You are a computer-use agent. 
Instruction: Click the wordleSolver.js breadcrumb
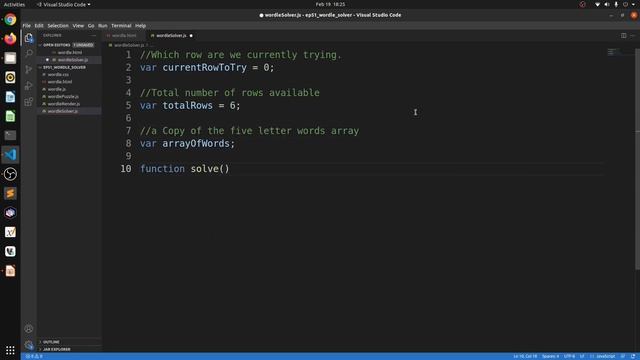(129, 45)
